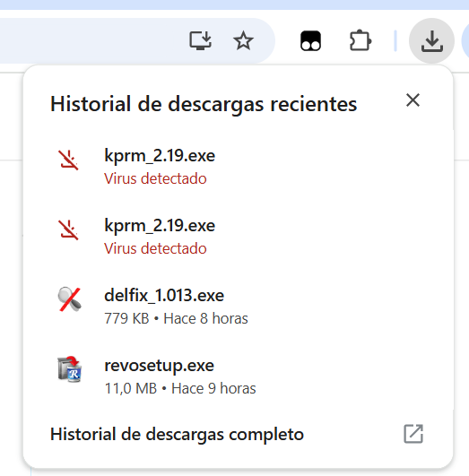Select the first kprm_2.19.exe file name

point(160,156)
